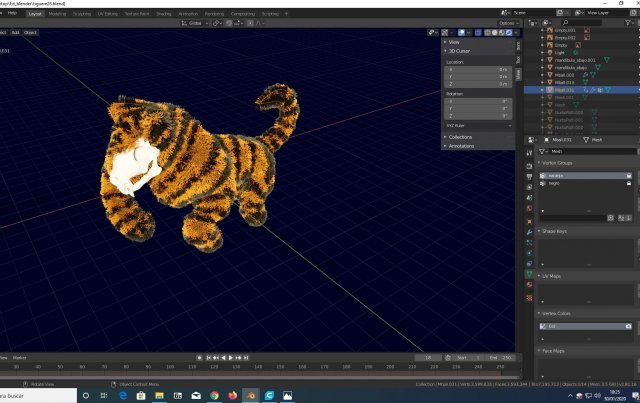
Task: Jump to the timeline start frame
Action: 209,358
